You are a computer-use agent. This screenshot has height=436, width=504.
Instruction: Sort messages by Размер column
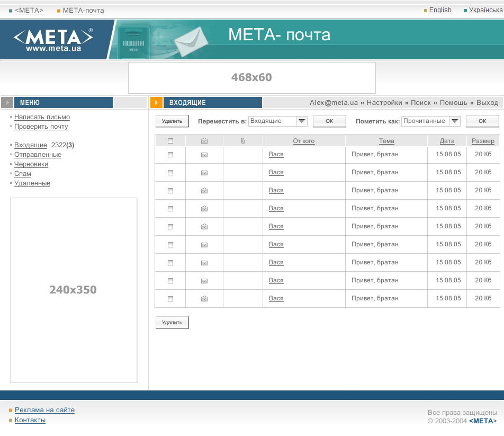tap(483, 141)
